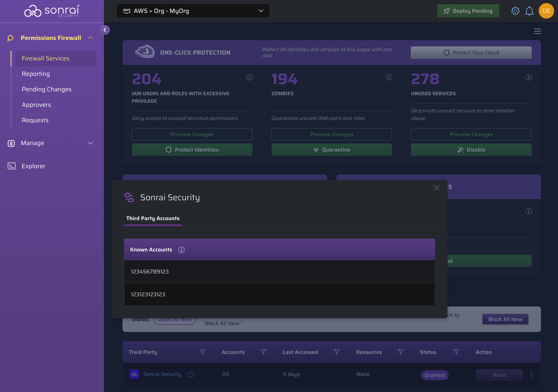The height and width of the screenshot is (392, 558).
Task: Show info for excessive privilege count
Action: [249, 77]
